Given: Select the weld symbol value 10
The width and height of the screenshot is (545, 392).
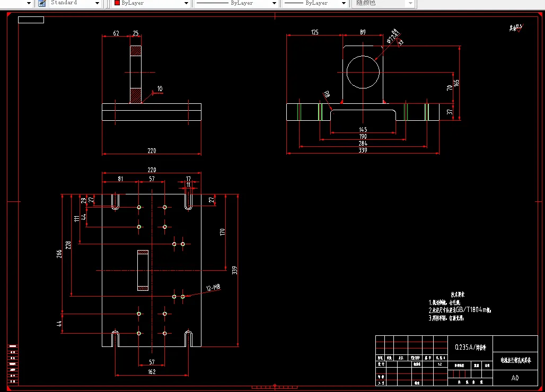Looking at the screenshot, I should point(160,89).
